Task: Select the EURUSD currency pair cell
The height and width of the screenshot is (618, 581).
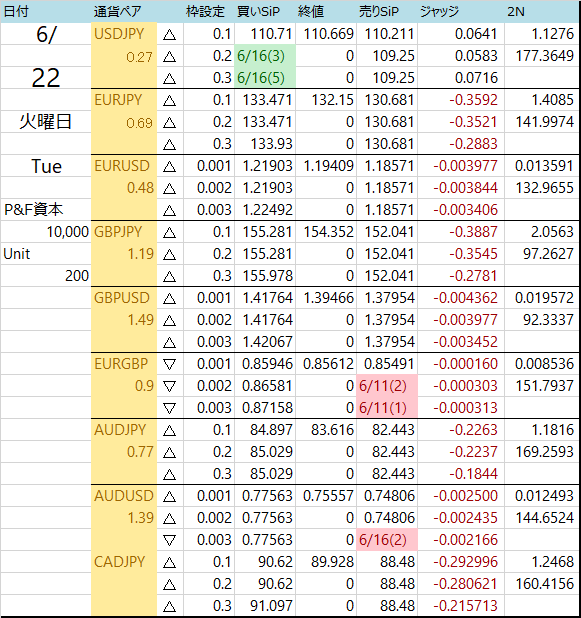Action: coord(124,166)
